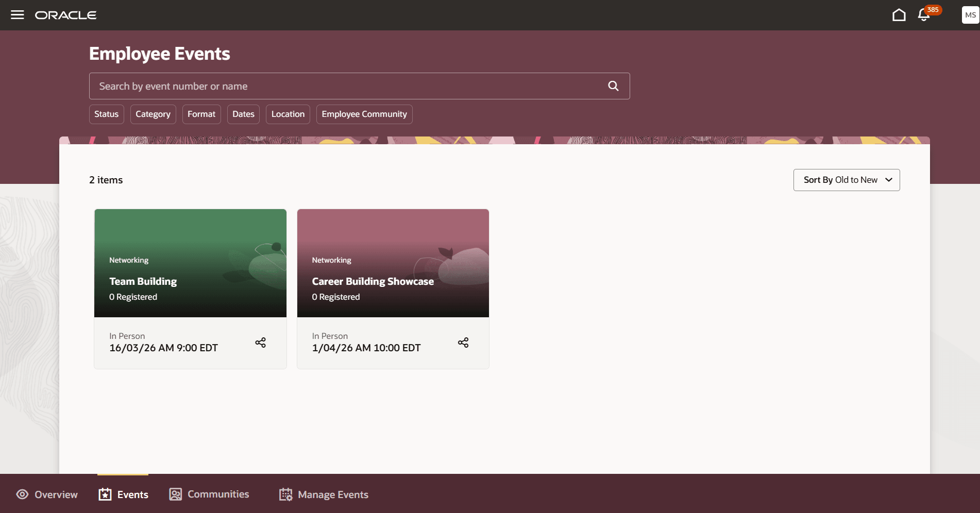Viewport: 980px width, 513px height.
Task: Click the search magnifier icon
Action: pyautogui.click(x=613, y=85)
